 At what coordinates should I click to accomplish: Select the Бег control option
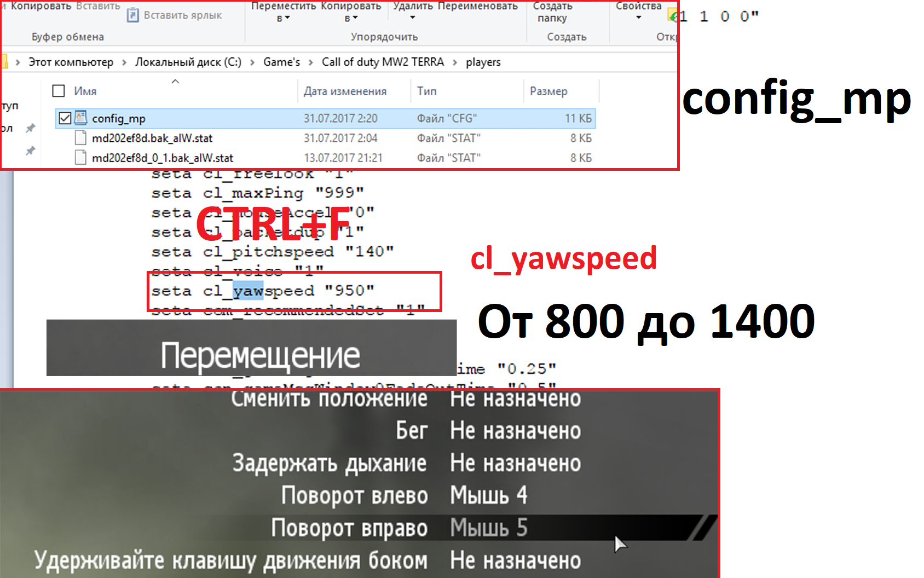(x=412, y=431)
